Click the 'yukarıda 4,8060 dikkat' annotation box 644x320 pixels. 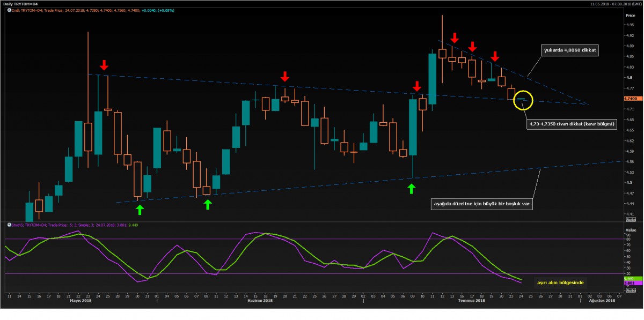(x=570, y=49)
